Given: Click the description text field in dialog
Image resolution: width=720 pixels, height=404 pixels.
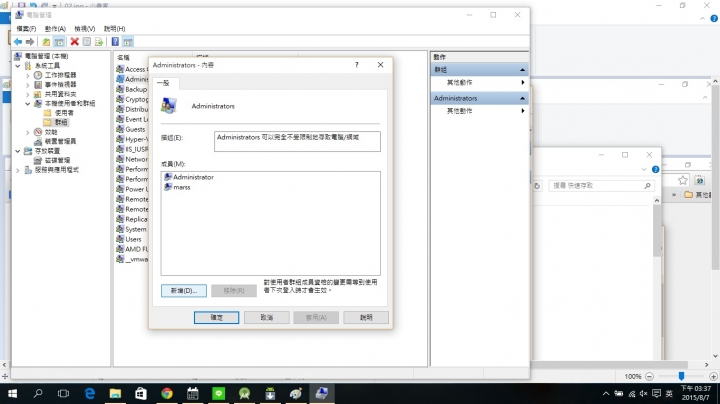Looking at the screenshot, I should [x=297, y=141].
